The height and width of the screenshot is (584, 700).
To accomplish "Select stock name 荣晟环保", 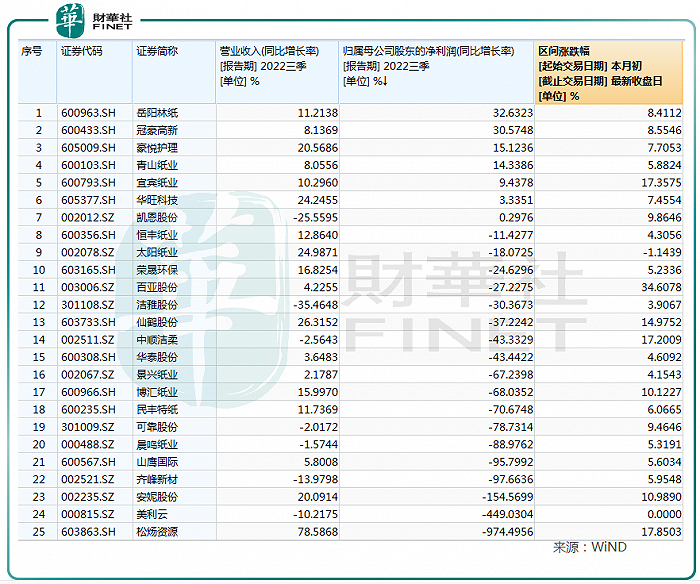I will [157, 270].
